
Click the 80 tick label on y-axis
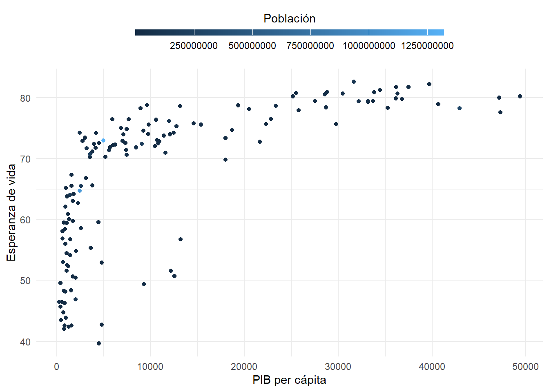(25, 98)
